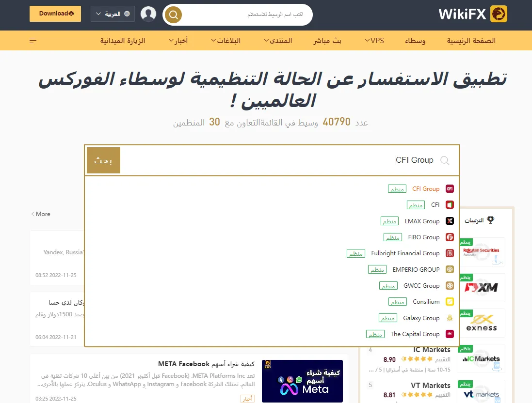This screenshot has height=403, width=532.
Task: Expand the VPS menu
Action: tap(374, 41)
